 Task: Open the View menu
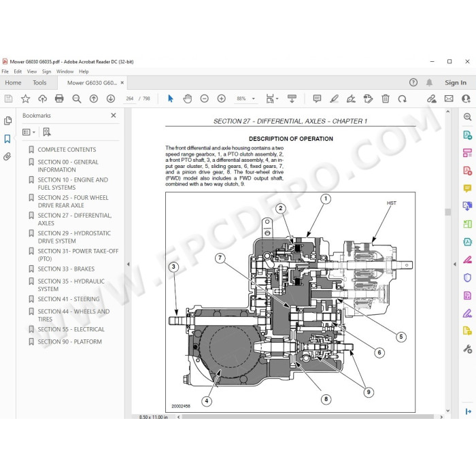[x=31, y=71]
